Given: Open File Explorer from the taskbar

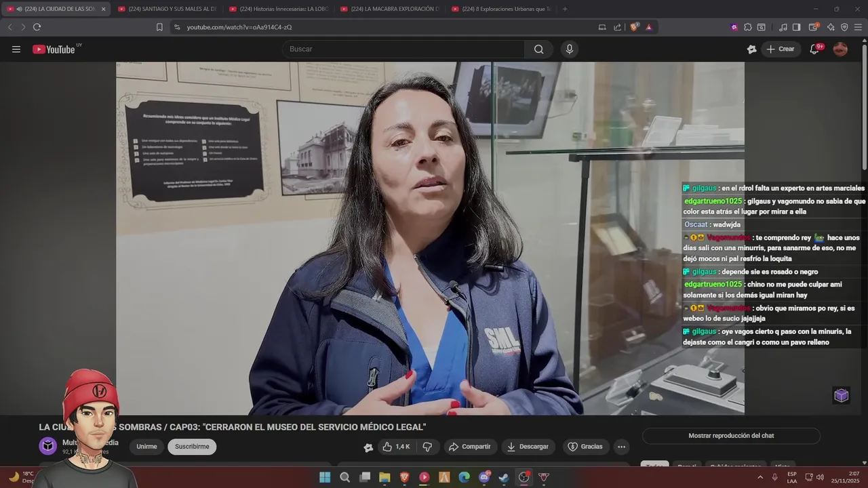Looking at the screenshot, I should pos(384,477).
